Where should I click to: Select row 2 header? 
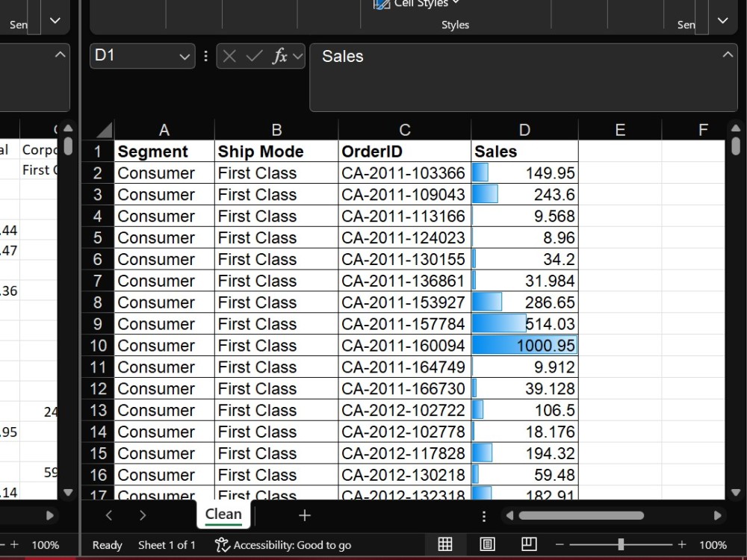pos(98,173)
